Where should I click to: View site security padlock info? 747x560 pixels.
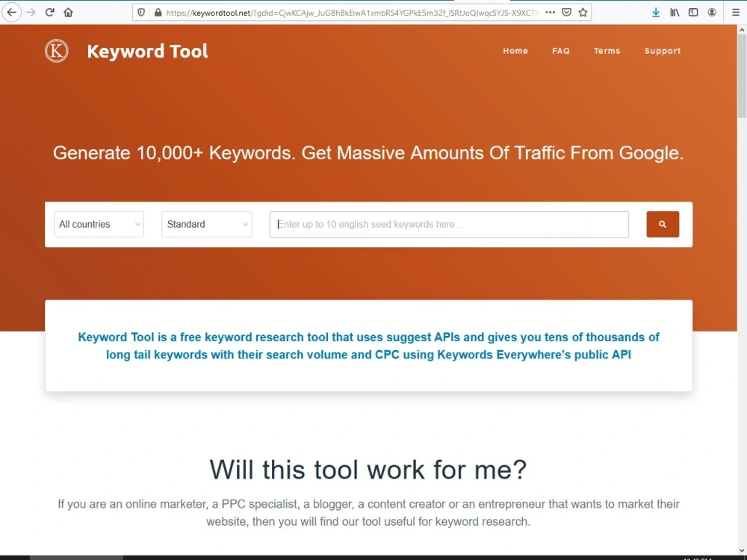[x=158, y=13]
